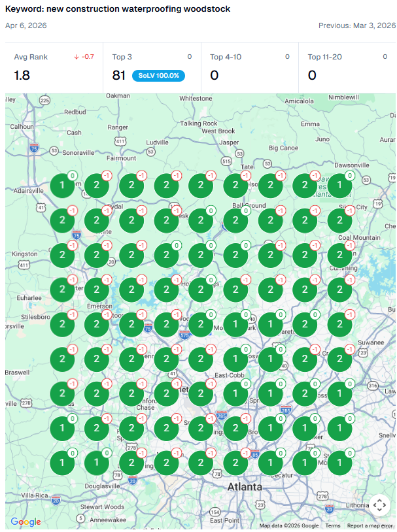Click the SoLV 100.0% badge
Screen dimensions: 397x532
coord(158,76)
